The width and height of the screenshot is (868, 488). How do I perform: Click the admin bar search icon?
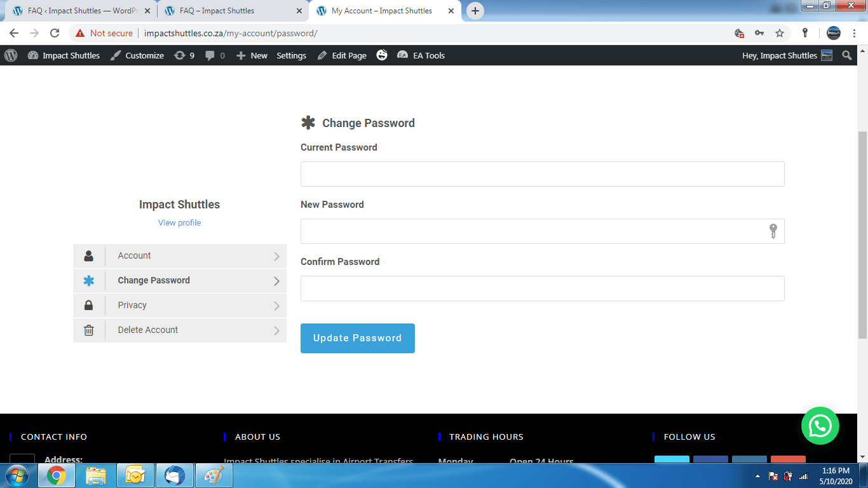coord(847,55)
